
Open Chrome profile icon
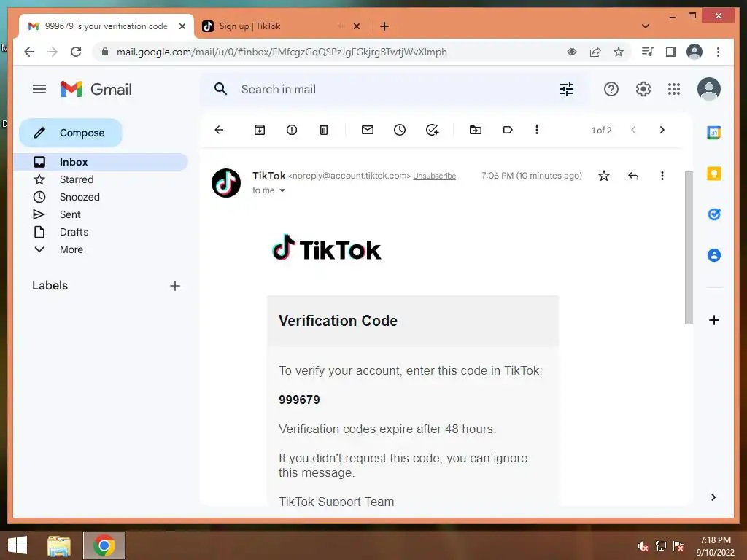694,52
